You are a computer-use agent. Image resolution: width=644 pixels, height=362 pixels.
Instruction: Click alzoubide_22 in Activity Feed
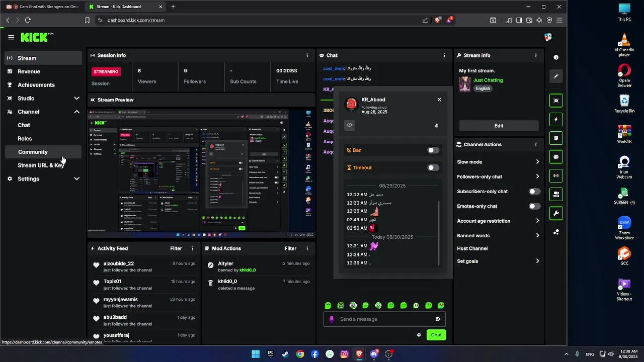(x=119, y=263)
